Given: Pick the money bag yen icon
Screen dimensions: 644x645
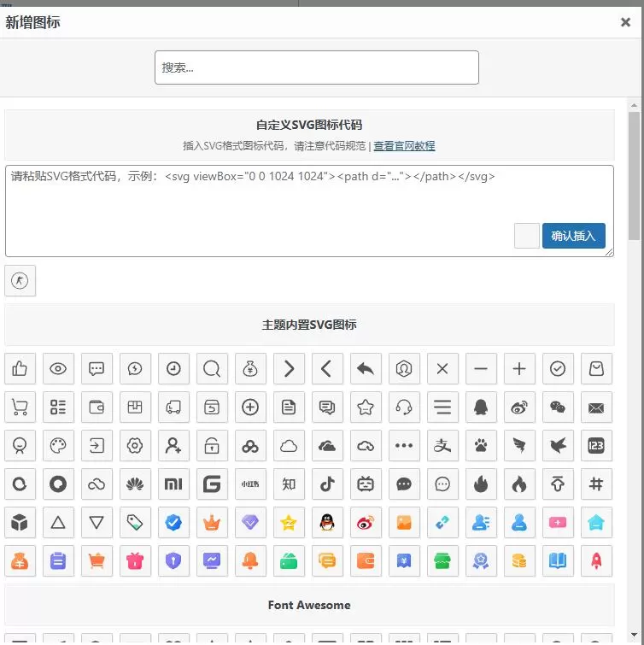Looking at the screenshot, I should tap(250, 368).
